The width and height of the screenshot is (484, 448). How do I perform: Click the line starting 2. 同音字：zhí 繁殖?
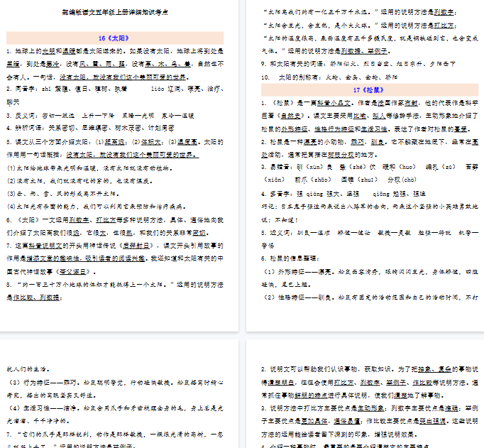[x=115, y=89]
